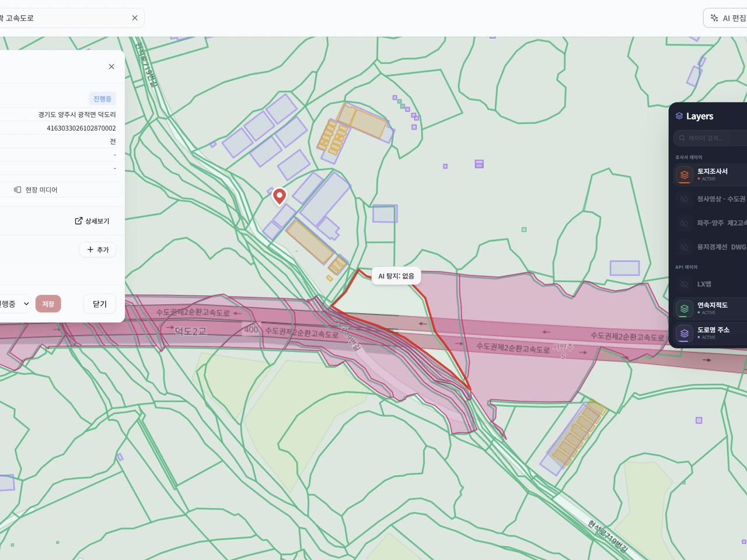
Task: Click the 조사서 레이어 section header
Action: pos(689,157)
